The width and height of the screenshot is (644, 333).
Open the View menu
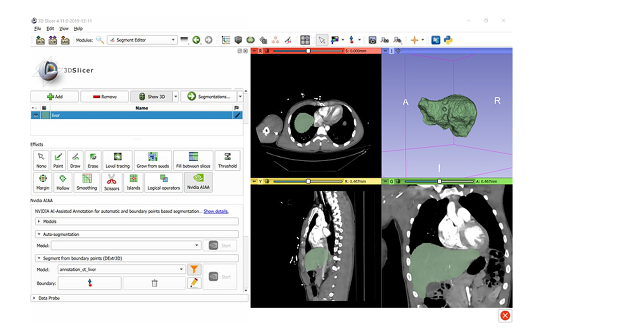click(64, 29)
